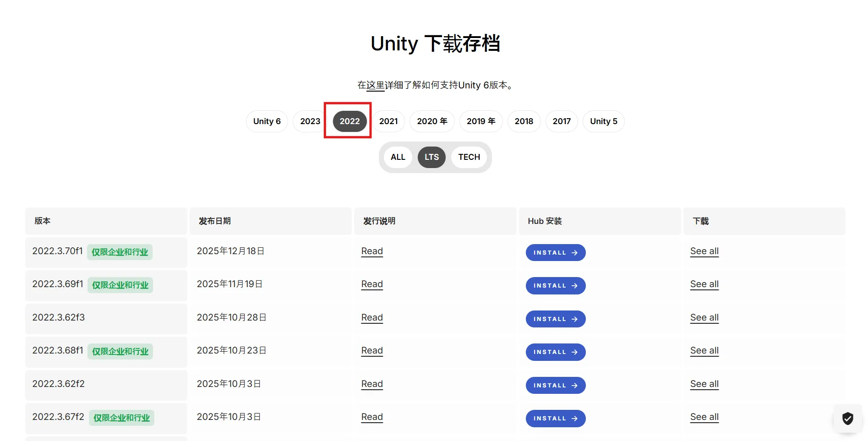This screenshot has width=868, height=441.
Task: See all downloads for 2022.3.70f1
Action: (704, 251)
